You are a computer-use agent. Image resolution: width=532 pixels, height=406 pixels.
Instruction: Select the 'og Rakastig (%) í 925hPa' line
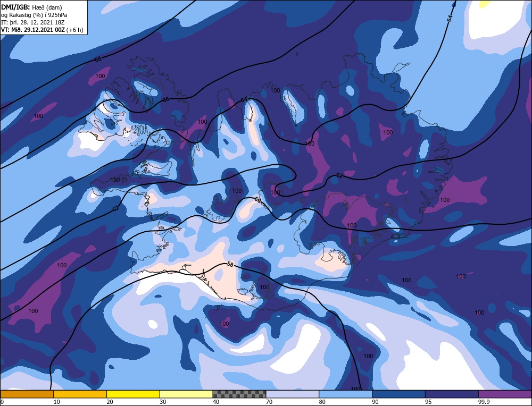click(34, 15)
